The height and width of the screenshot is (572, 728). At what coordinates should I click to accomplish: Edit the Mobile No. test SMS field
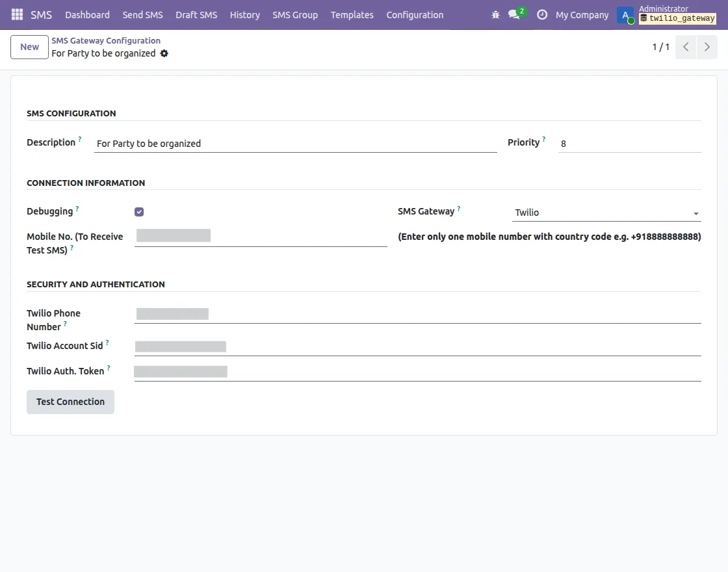coord(261,237)
